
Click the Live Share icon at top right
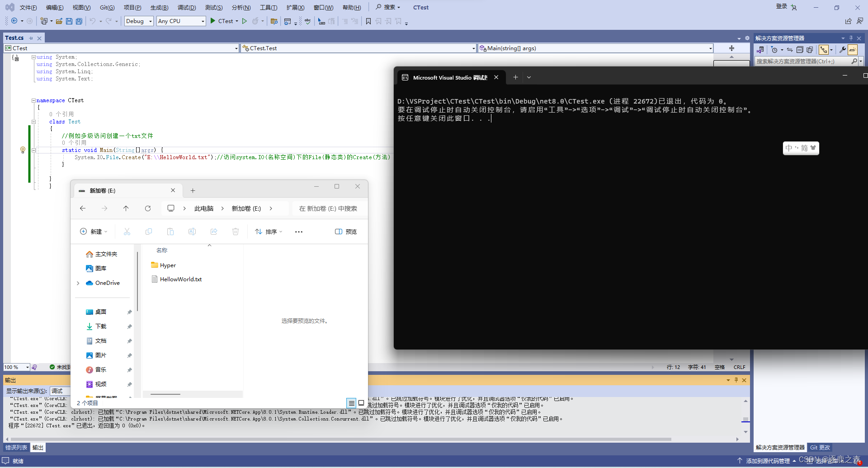848,21
